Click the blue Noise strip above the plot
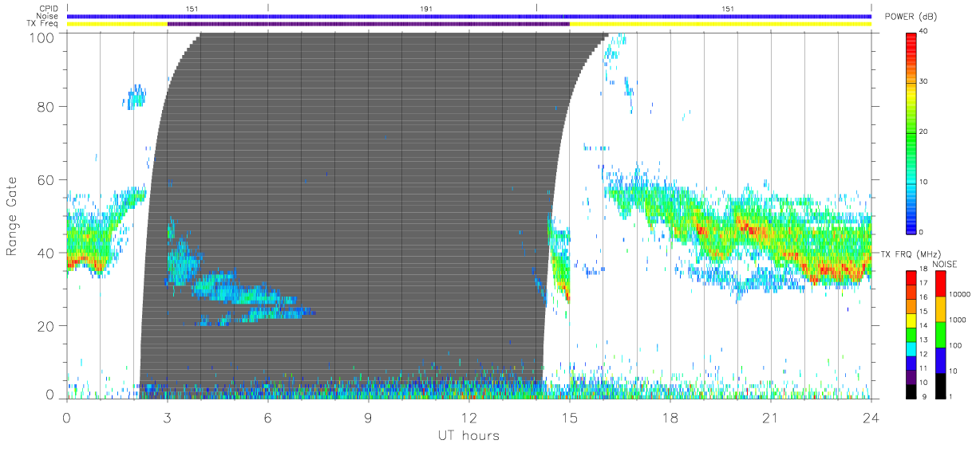 469,16
